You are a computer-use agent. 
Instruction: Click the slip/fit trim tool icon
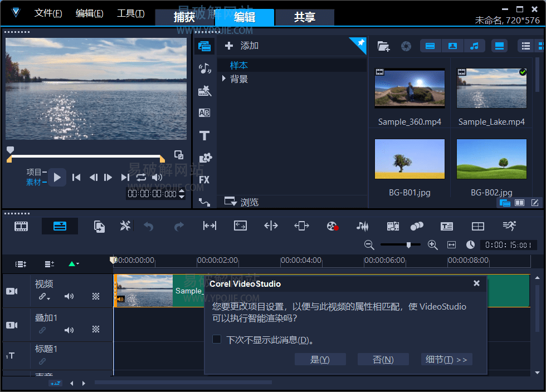click(209, 226)
